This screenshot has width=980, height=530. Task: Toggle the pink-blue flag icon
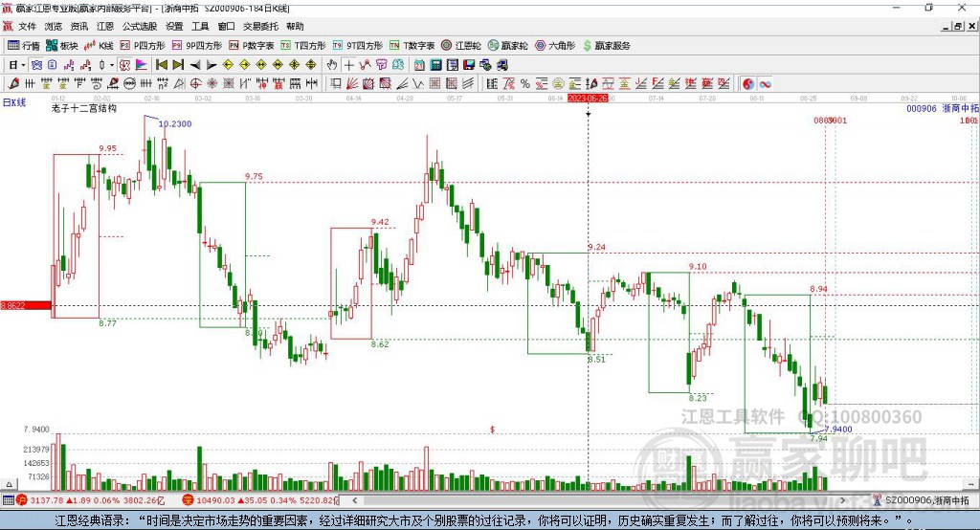[142, 65]
